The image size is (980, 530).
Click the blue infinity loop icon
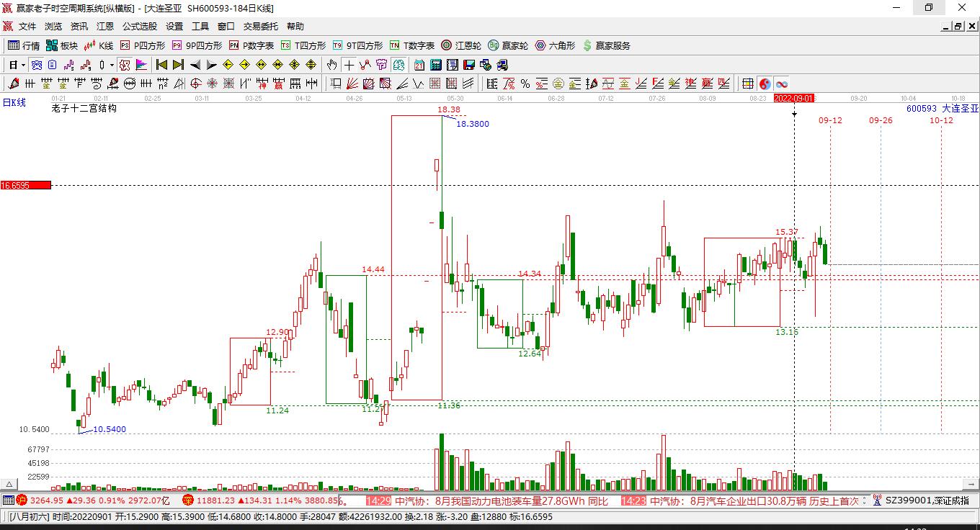tap(782, 84)
